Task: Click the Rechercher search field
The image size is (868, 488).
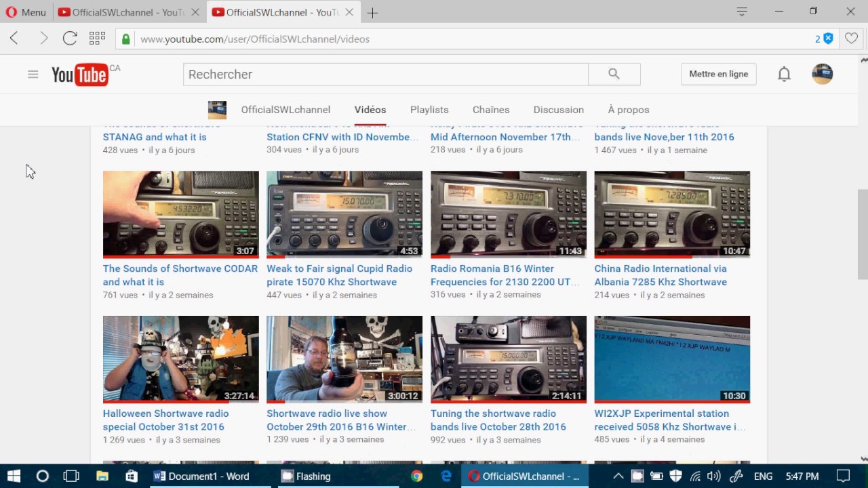Action: pos(385,75)
